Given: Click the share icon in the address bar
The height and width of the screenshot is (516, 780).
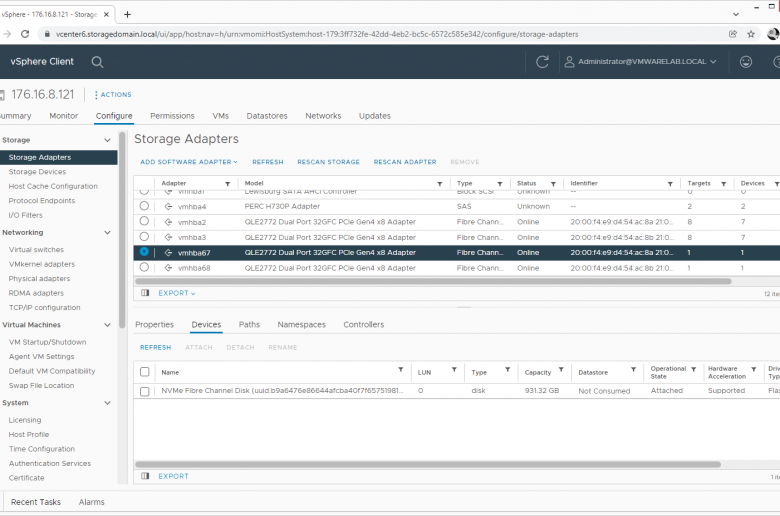Looking at the screenshot, I should (x=733, y=34).
